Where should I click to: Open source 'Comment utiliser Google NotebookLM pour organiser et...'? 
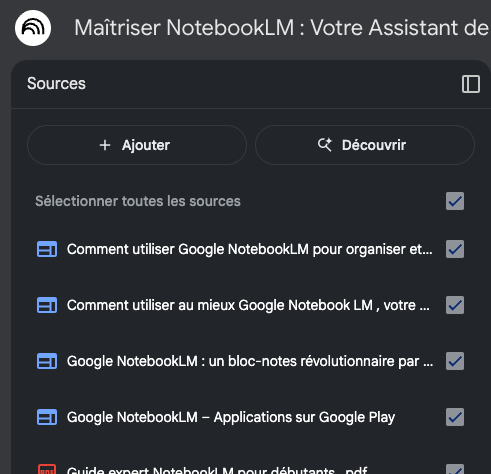250,249
